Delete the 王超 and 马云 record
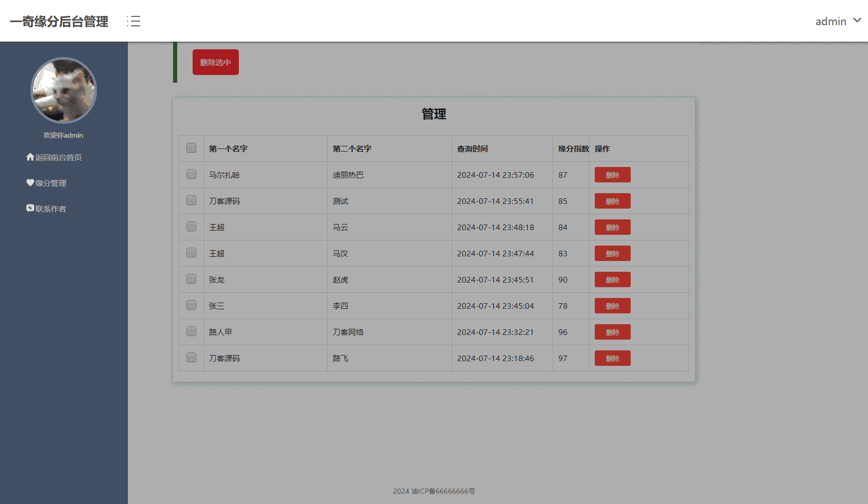The image size is (868, 504). click(612, 228)
